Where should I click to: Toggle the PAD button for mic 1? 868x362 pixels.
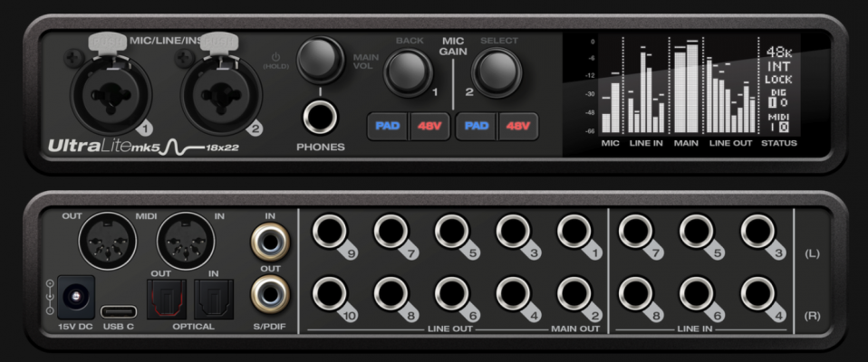coord(388,126)
